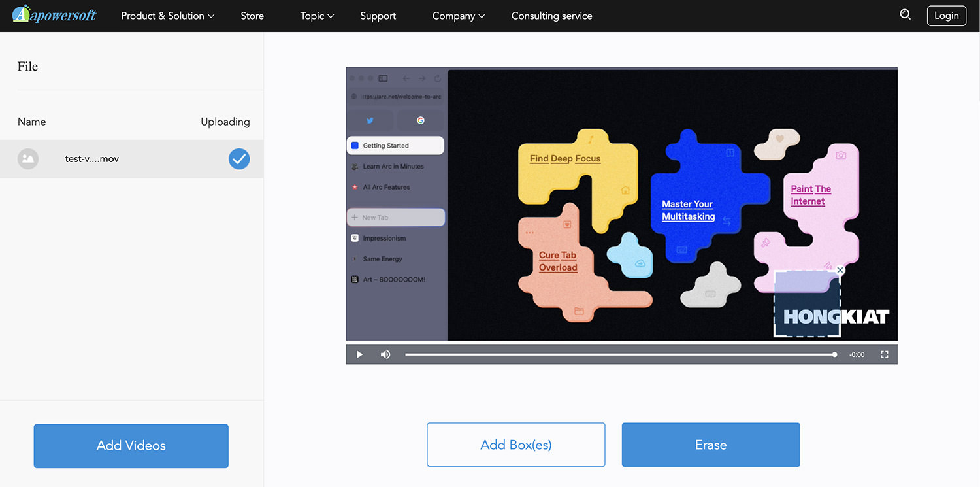Screen dimensions: 980x487
Task: Click the file thumbnail avatar icon
Action: (x=28, y=159)
